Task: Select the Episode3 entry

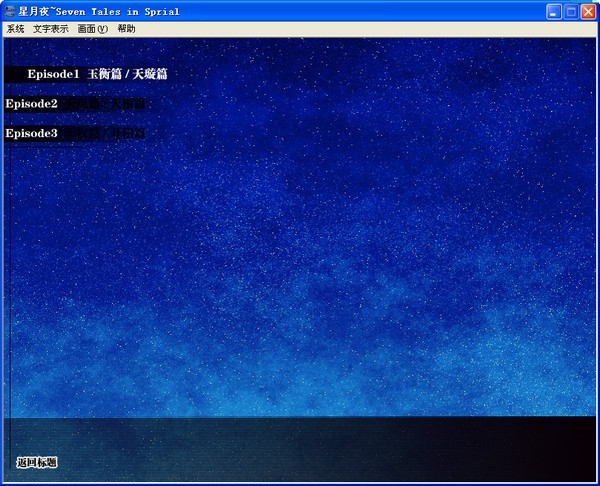Action: click(x=75, y=134)
